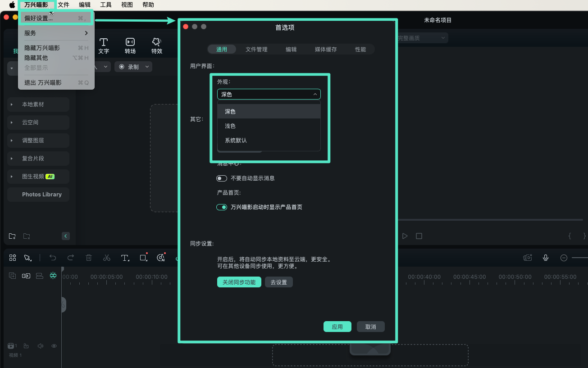
Task: Click the Undo icon in the toolbar
Action: tap(53, 257)
